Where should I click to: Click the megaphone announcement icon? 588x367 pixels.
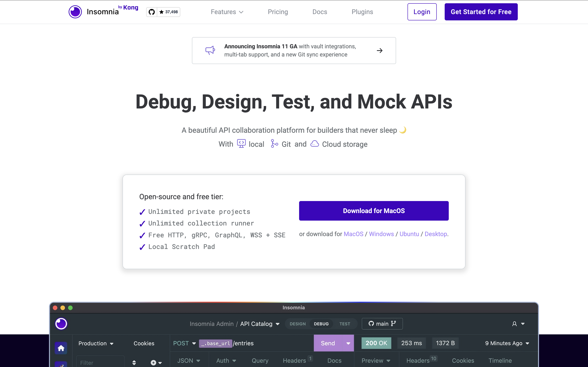tap(210, 50)
